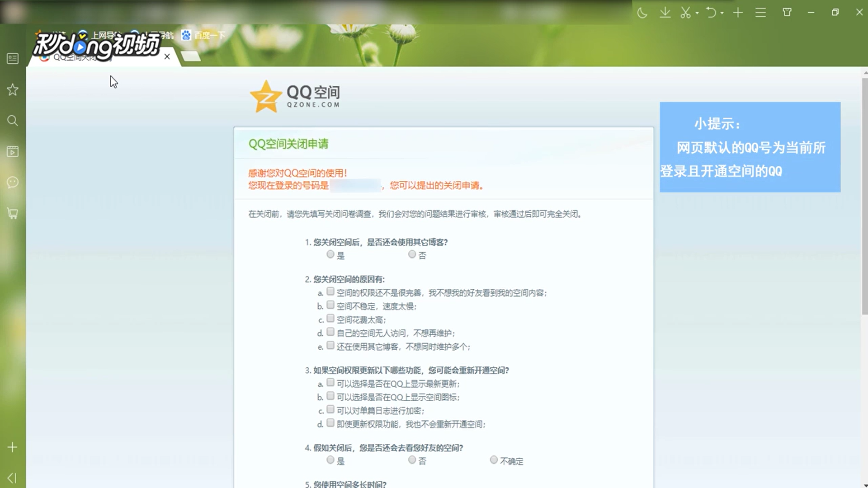Check option a 空间的权限还不是很完善
The width and height of the screenshot is (868, 488).
tap(330, 291)
